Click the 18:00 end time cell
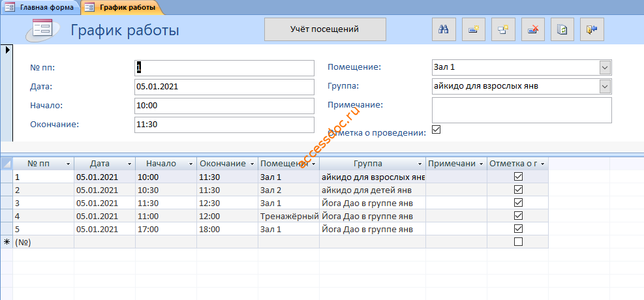This screenshot has width=644, height=300. 227,229
